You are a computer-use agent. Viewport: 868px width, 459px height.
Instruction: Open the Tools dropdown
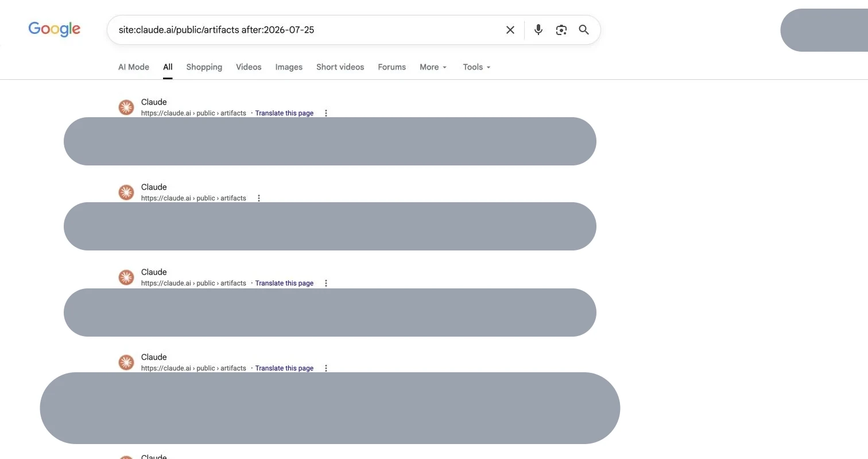(x=476, y=67)
